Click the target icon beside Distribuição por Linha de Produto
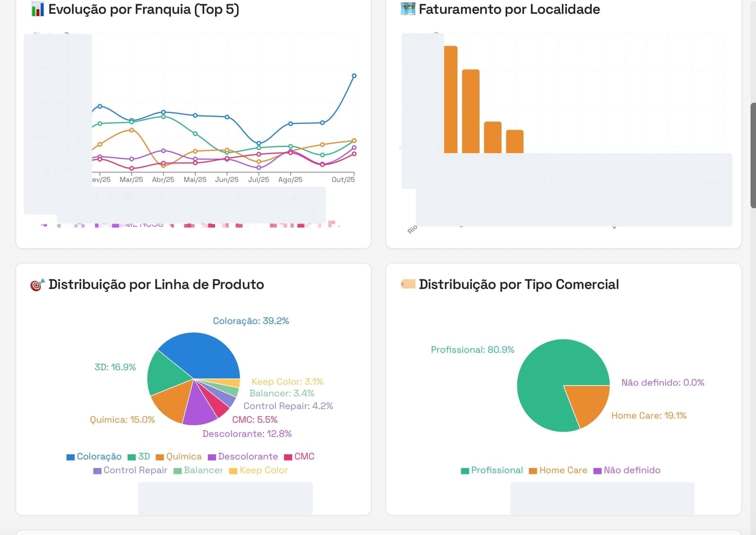Viewport: 756px width, 535px height. point(37,285)
